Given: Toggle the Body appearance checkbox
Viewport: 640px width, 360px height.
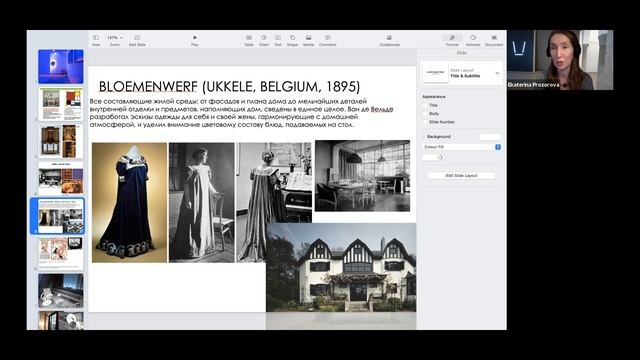Looking at the screenshot, I should point(425,113).
